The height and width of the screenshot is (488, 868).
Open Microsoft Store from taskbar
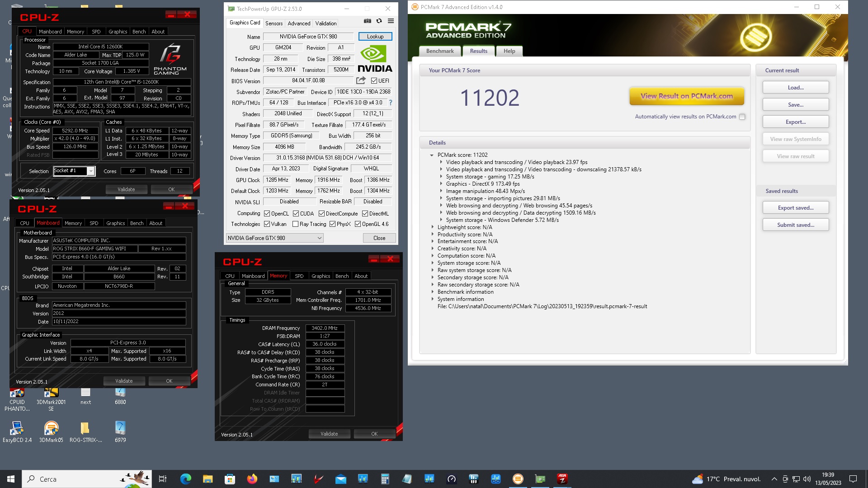click(x=230, y=479)
